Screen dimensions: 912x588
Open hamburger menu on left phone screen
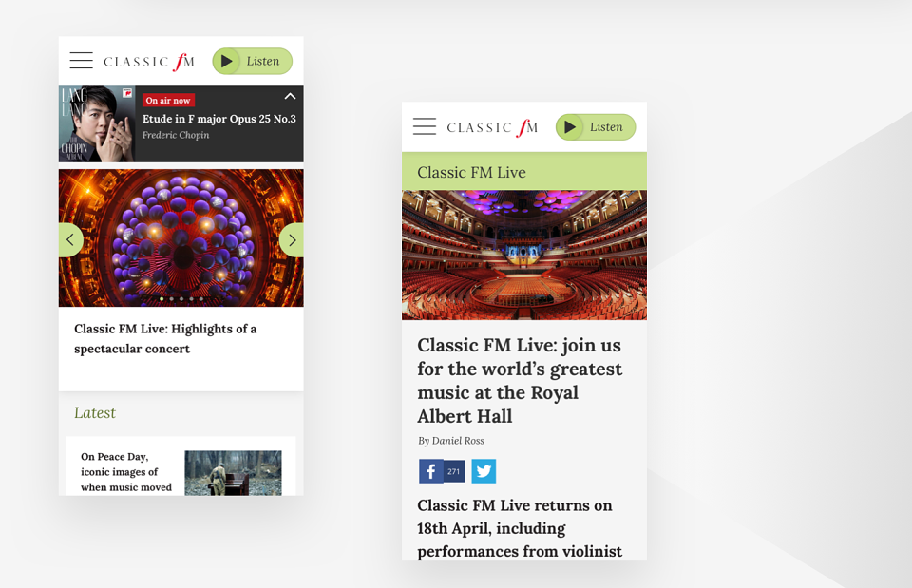coord(82,61)
